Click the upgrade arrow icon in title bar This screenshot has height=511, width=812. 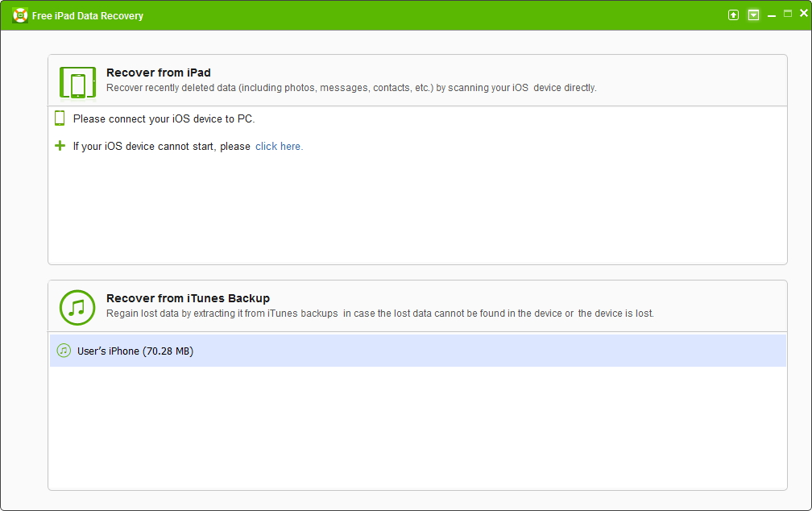pyautogui.click(x=733, y=15)
